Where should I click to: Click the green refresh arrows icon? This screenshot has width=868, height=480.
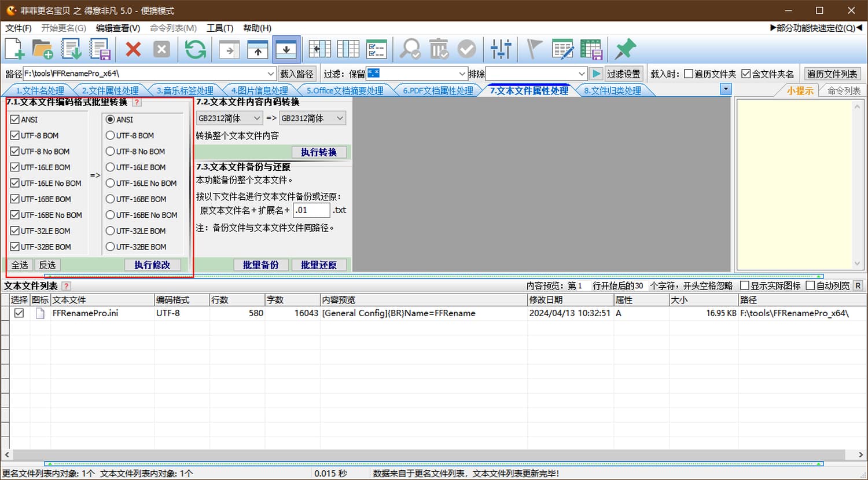tap(195, 49)
